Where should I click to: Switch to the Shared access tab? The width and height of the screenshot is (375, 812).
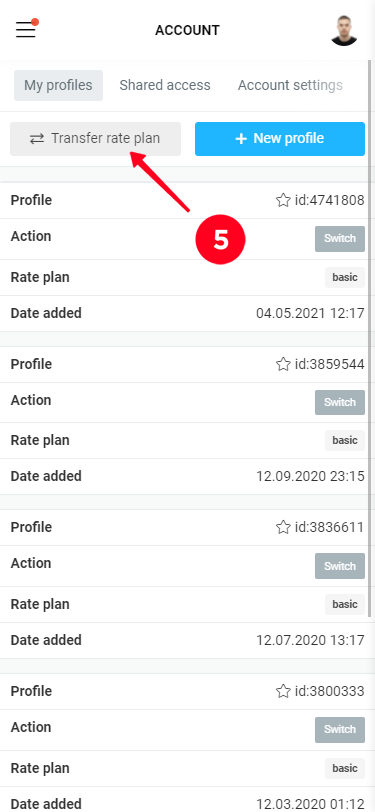click(x=165, y=85)
